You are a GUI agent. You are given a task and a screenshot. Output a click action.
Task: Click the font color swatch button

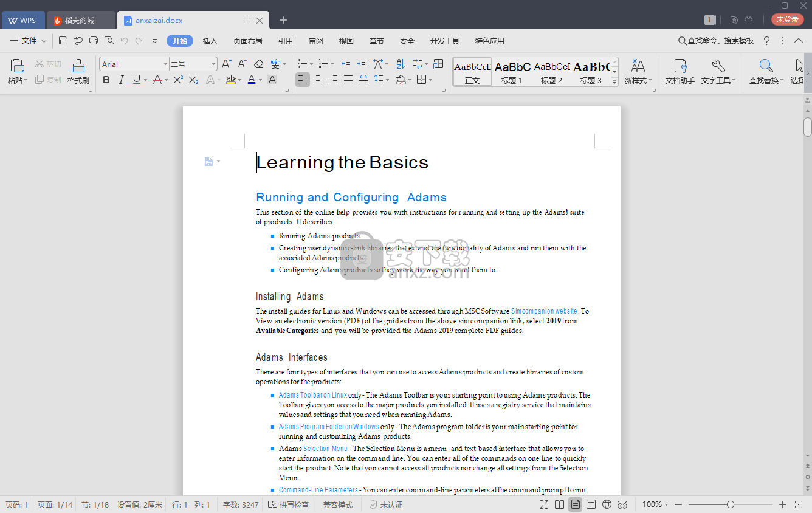pyautogui.click(x=252, y=80)
